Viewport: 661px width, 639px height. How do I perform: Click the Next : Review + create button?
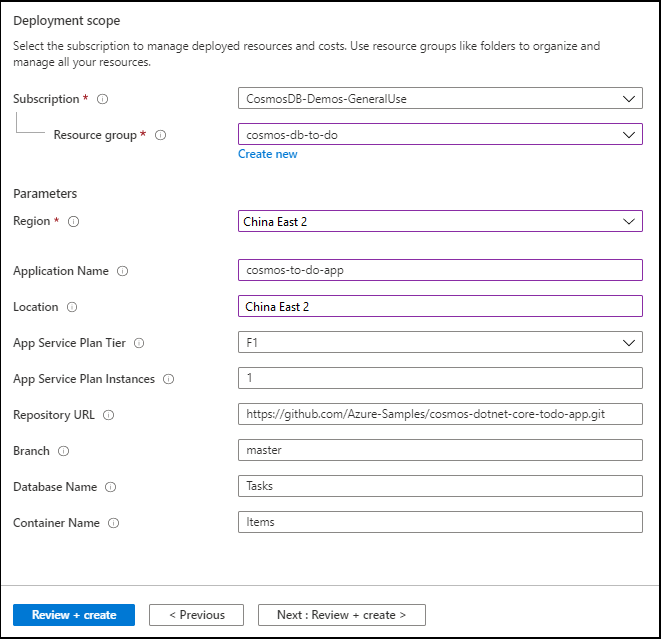tap(341, 615)
